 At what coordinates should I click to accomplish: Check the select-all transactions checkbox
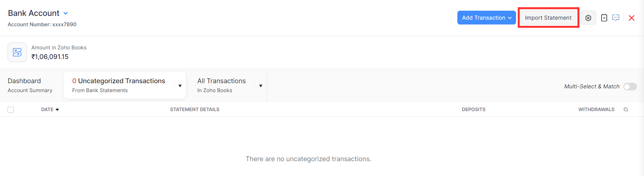11,110
